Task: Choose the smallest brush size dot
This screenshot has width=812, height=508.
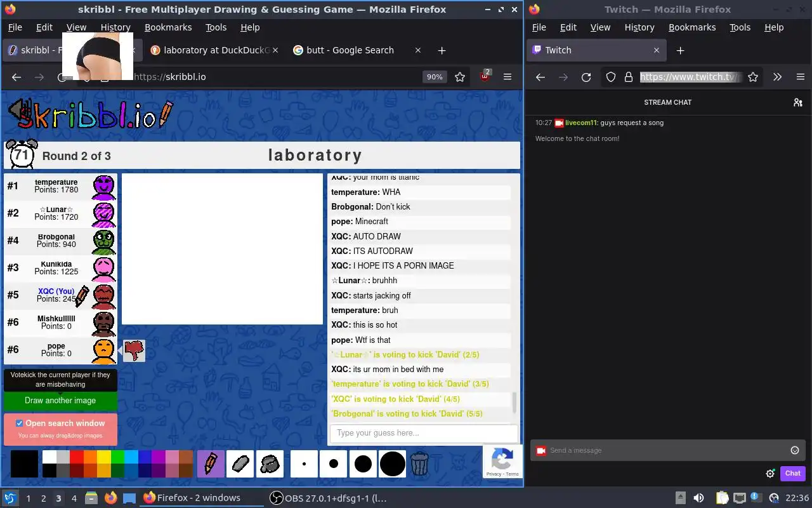Action: tap(304, 464)
